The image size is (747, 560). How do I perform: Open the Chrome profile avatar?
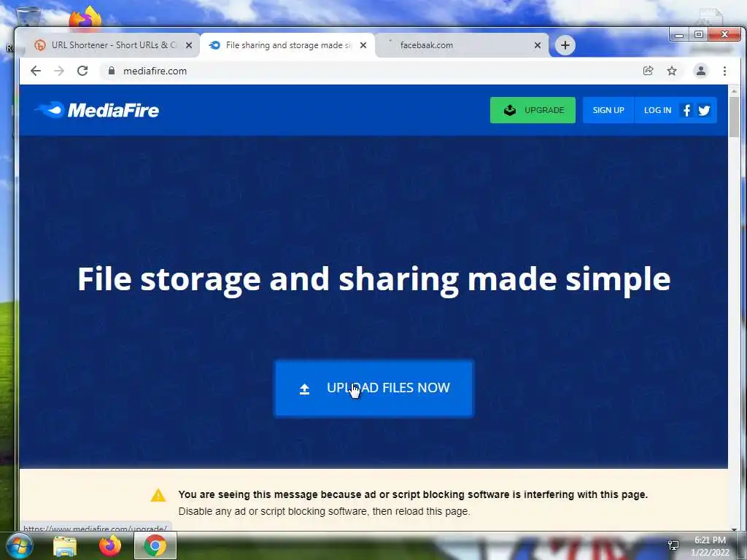coord(701,71)
